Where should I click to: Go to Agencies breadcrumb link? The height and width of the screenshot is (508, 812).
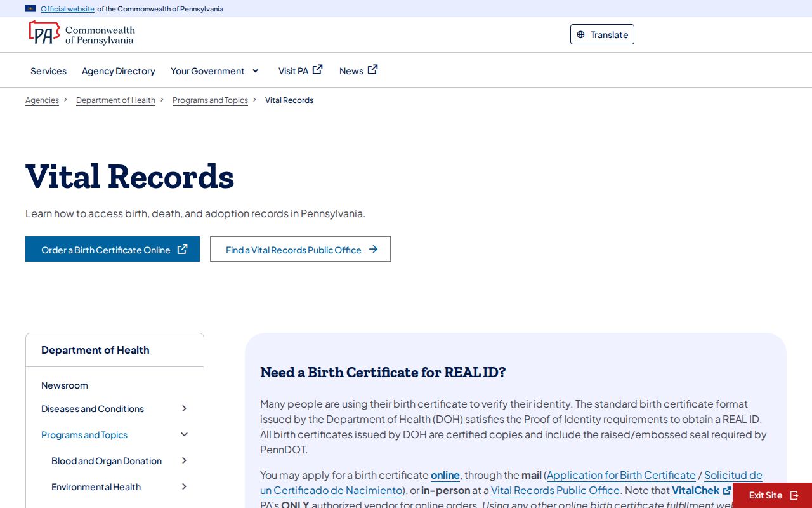(42, 100)
